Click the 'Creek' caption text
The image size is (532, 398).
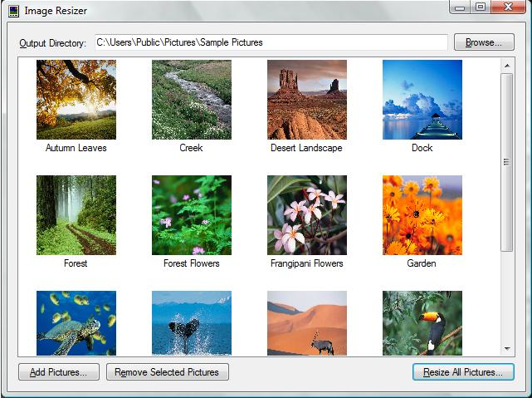tap(192, 148)
